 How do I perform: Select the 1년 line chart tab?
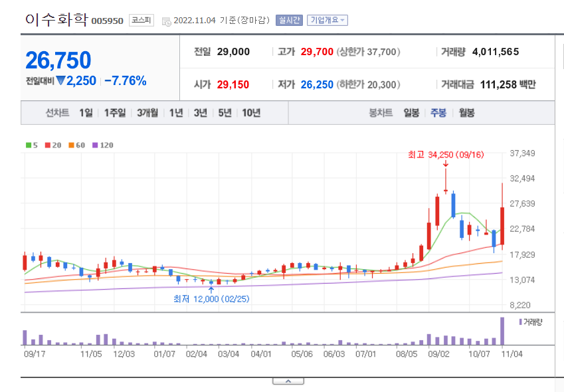pyautogui.click(x=176, y=113)
